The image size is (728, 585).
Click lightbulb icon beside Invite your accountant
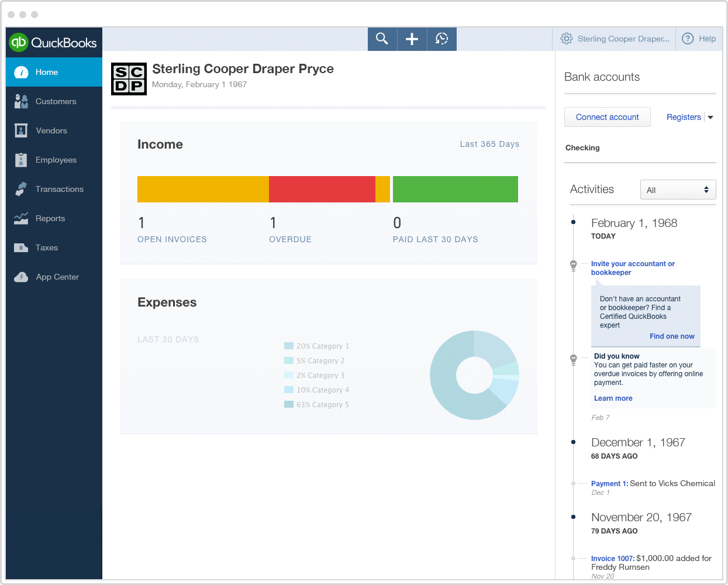(574, 265)
